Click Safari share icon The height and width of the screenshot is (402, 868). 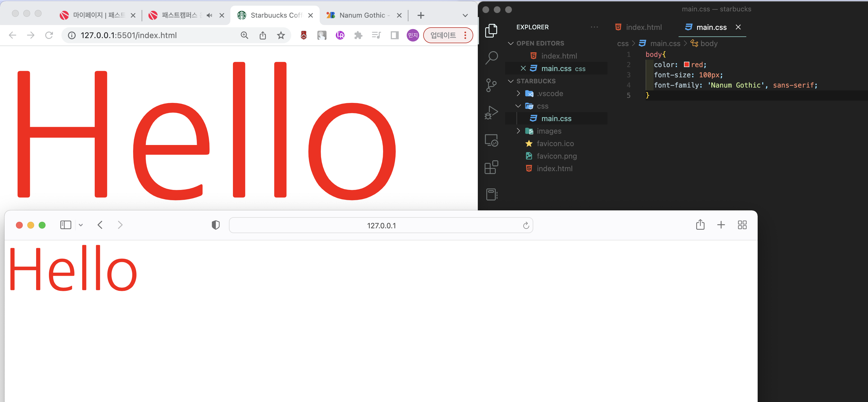[x=700, y=225]
